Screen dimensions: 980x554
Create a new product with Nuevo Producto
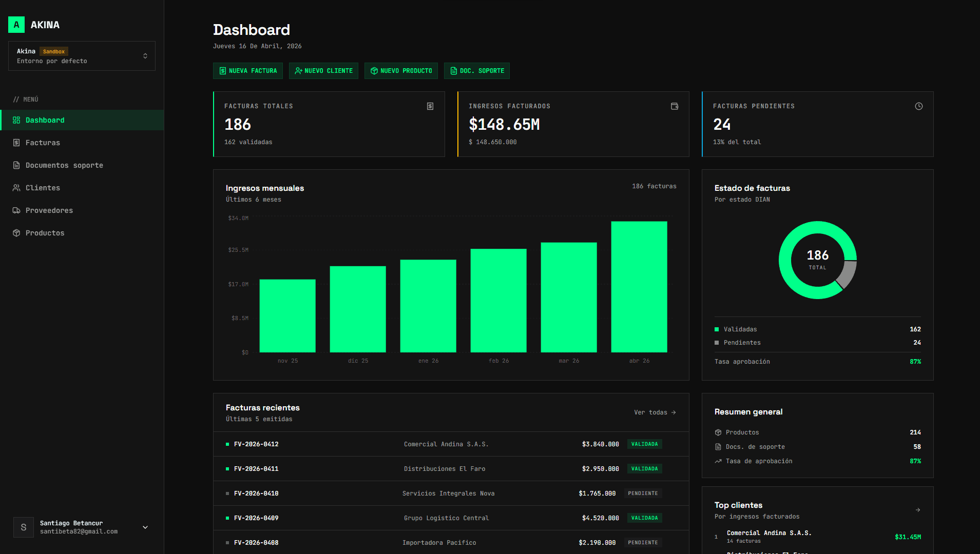coord(401,71)
